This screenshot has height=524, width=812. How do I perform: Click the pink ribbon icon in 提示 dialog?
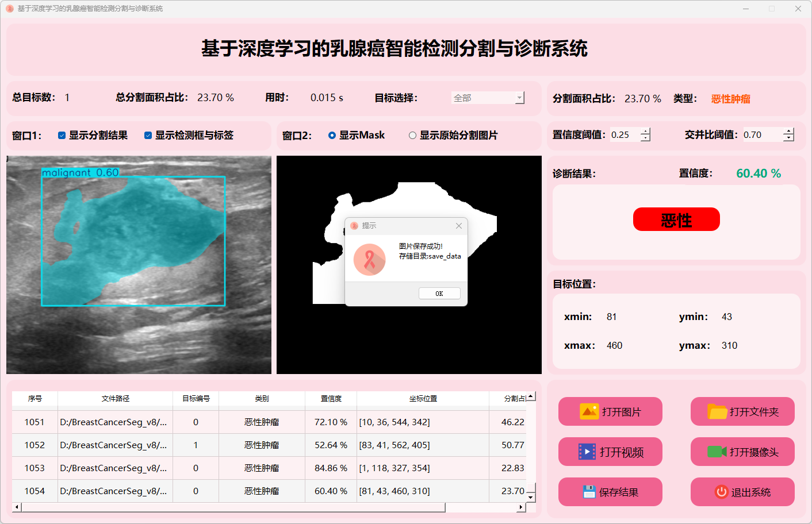[x=369, y=260]
